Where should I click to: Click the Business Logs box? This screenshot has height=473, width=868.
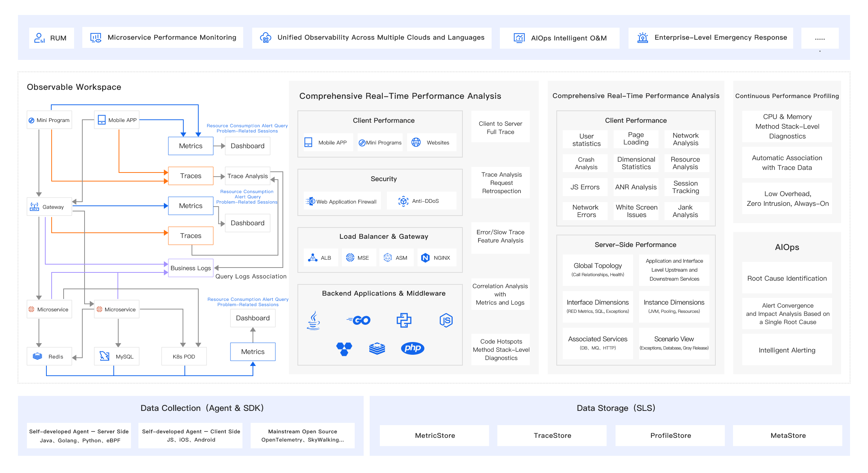[x=191, y=268]
